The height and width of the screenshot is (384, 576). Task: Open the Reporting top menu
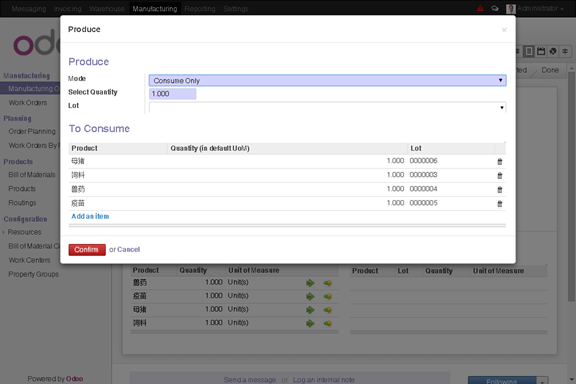pos(199,9)
